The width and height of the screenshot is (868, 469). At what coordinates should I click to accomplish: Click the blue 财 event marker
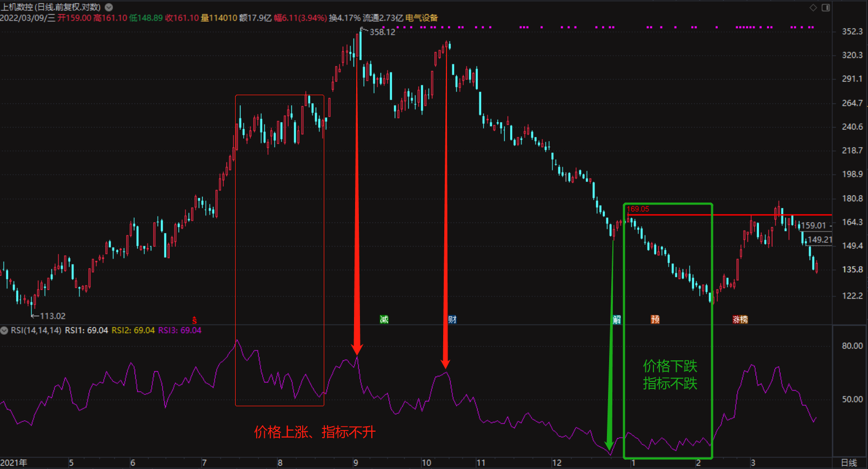click(x=452, y=319)
